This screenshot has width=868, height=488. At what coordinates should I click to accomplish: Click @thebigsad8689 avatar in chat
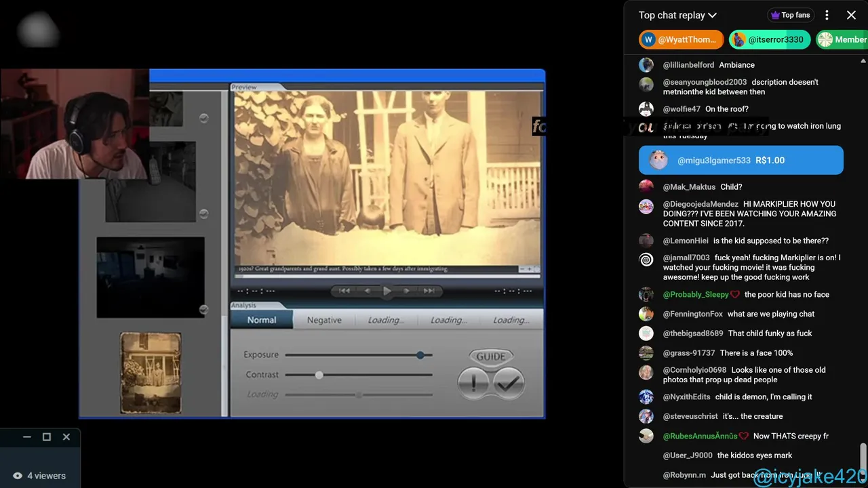646,333
